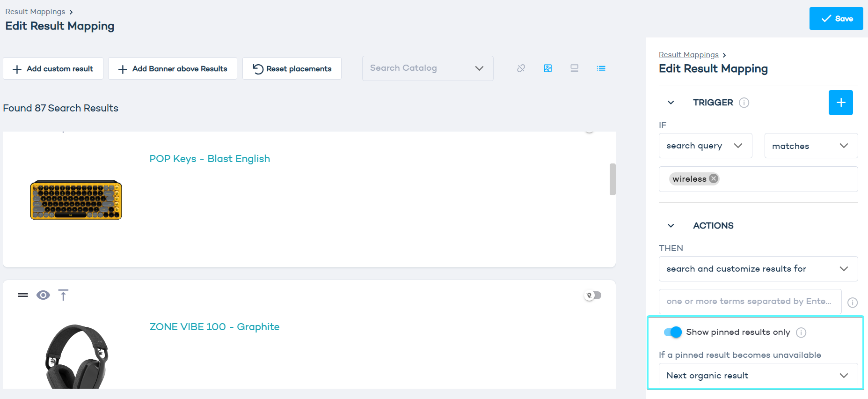Open the Search Catalog dropdown

[427, 68]
